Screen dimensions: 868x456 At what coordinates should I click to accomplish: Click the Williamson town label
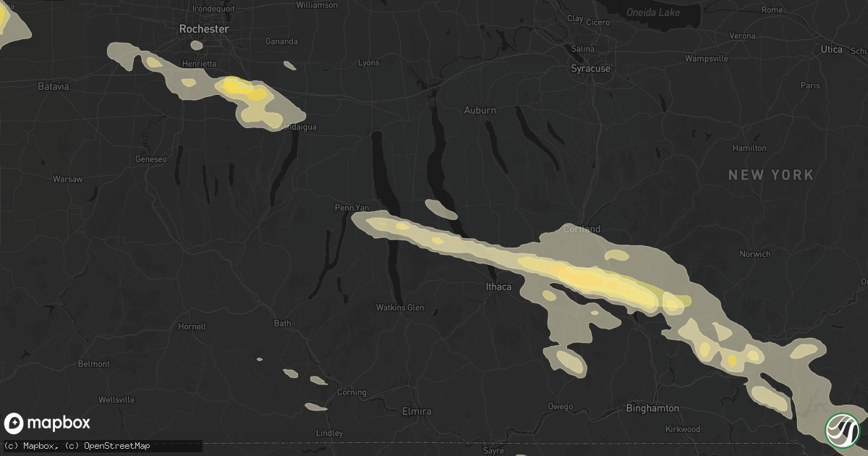317,4
